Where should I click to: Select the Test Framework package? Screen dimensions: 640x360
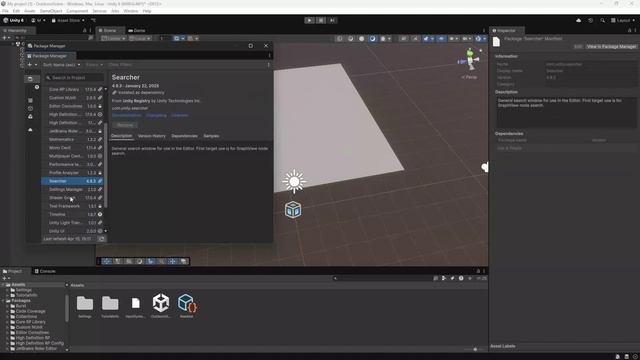pos(72,206)
